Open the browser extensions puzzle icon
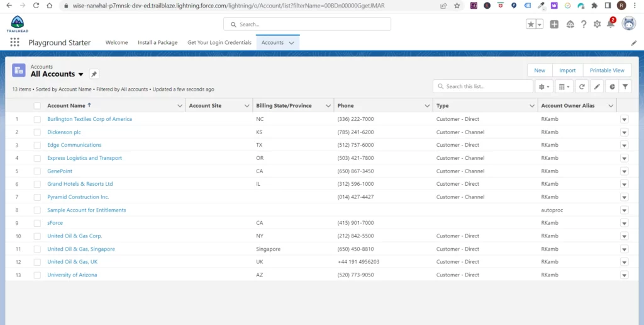The width and height of the screenshot is (644, 325). tap(594, 6)
